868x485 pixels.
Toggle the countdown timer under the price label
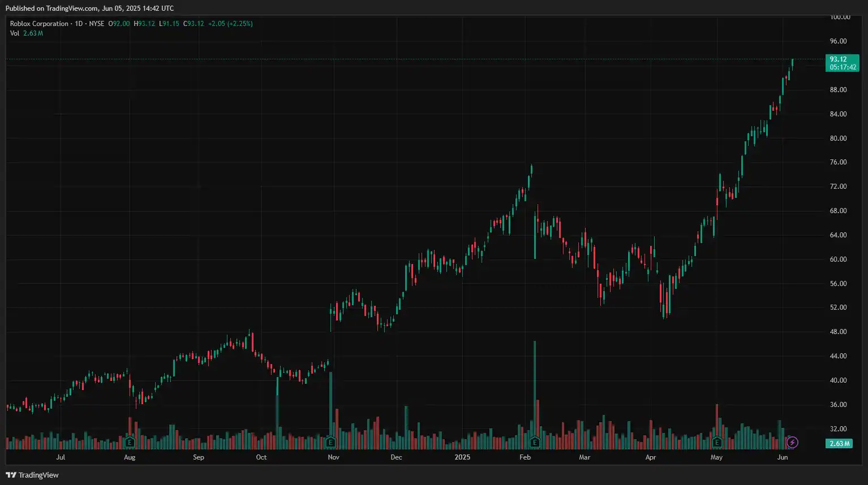click(x=842, y=67)
